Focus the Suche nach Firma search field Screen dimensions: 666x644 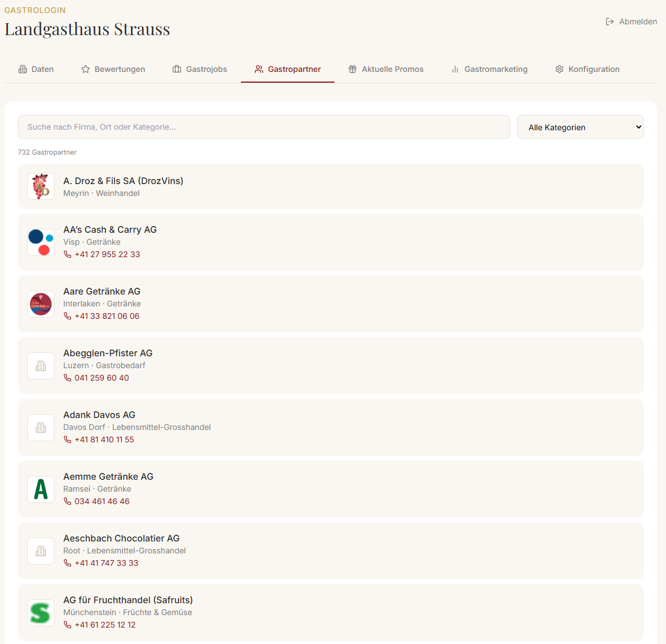tap(264, 127)
